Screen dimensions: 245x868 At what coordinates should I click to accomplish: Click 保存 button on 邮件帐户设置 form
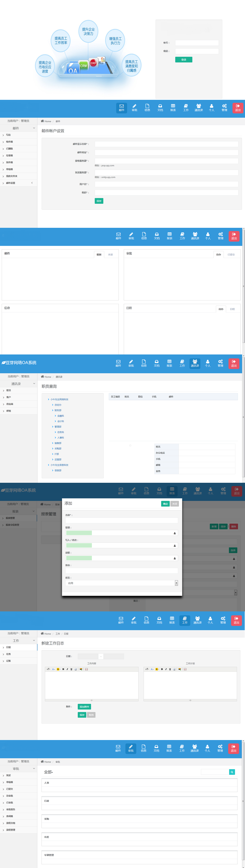pos(99,201)
